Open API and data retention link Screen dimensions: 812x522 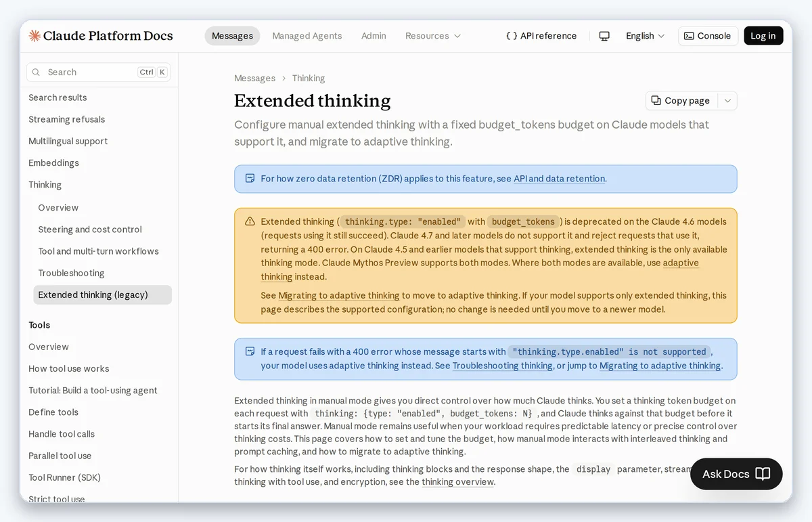click(560, 179)
